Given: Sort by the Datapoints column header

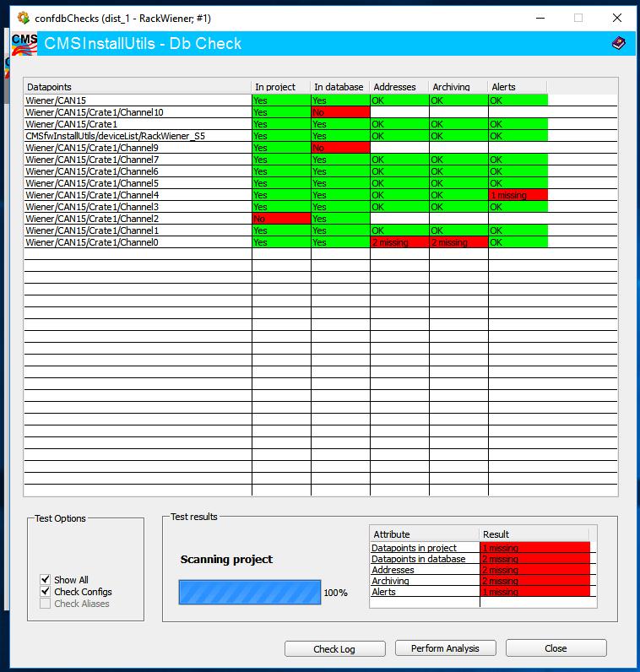Looking at the screenshot, I should coord(138,87).
